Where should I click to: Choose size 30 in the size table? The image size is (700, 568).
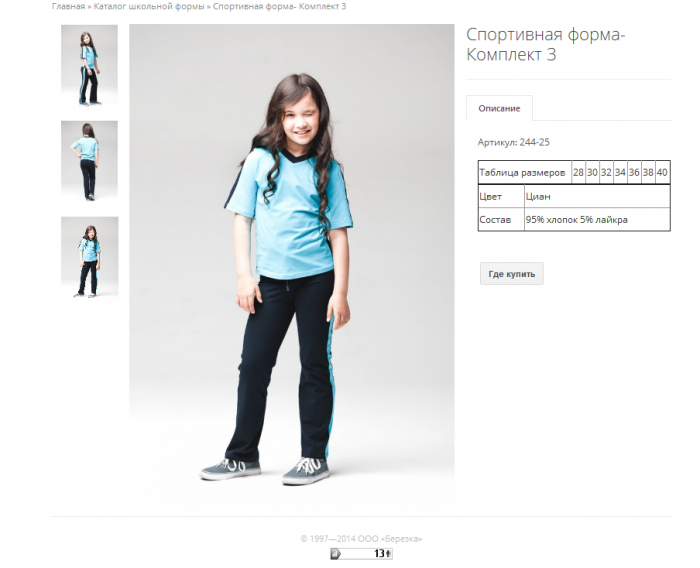point(592,172)
